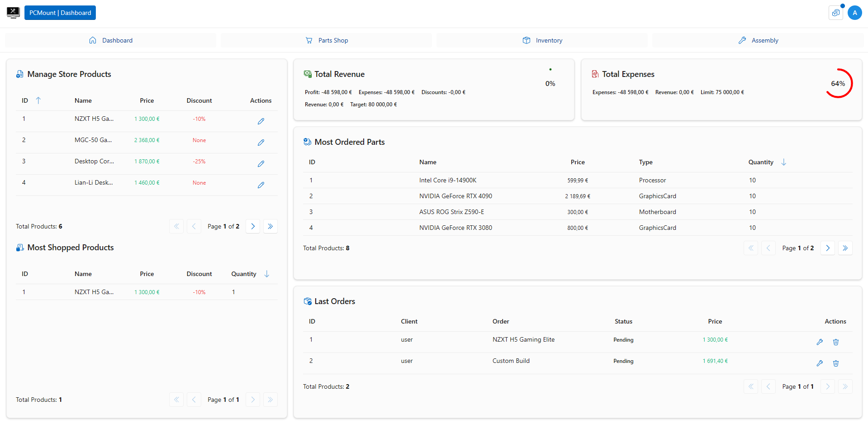Click the 0% revenue progress indicator
868x424 pixels.
550,83
